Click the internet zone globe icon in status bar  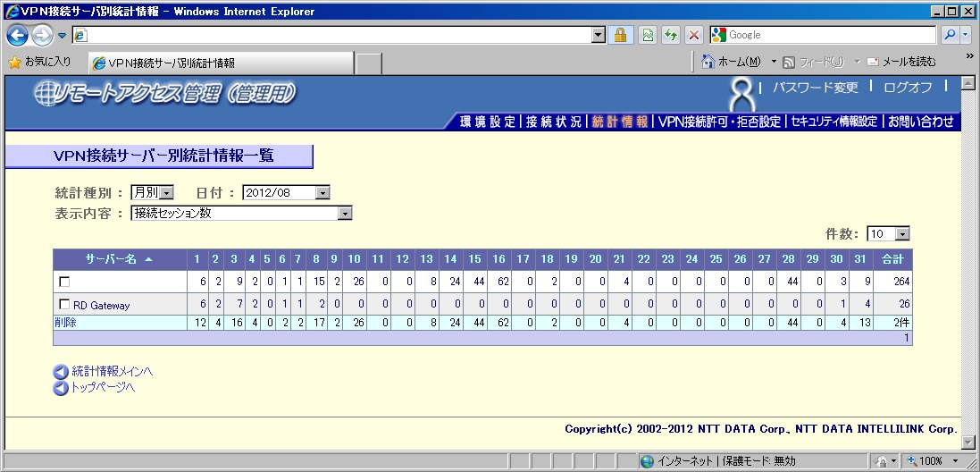tap(647, 461)
